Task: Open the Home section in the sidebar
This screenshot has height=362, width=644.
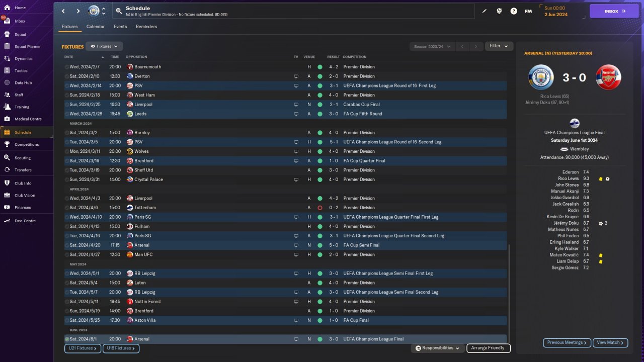Action: tap(27, 8)
